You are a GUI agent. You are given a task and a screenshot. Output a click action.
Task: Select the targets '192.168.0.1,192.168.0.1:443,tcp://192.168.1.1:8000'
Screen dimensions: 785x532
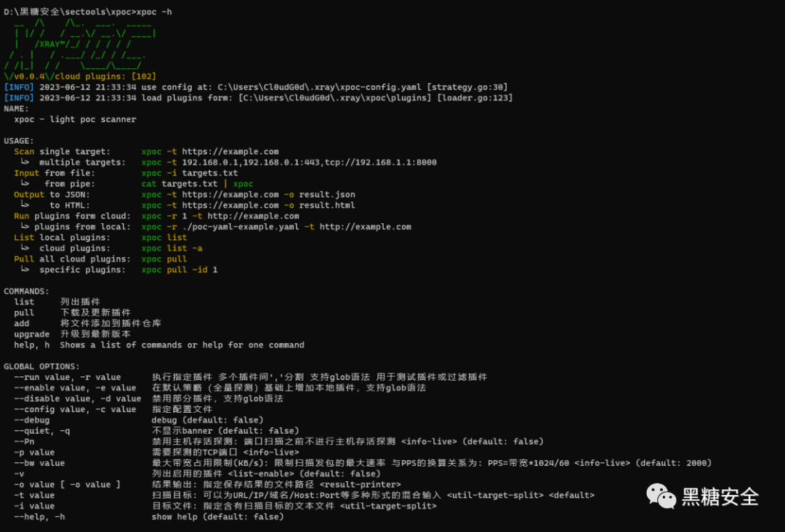tap(309, 162)
